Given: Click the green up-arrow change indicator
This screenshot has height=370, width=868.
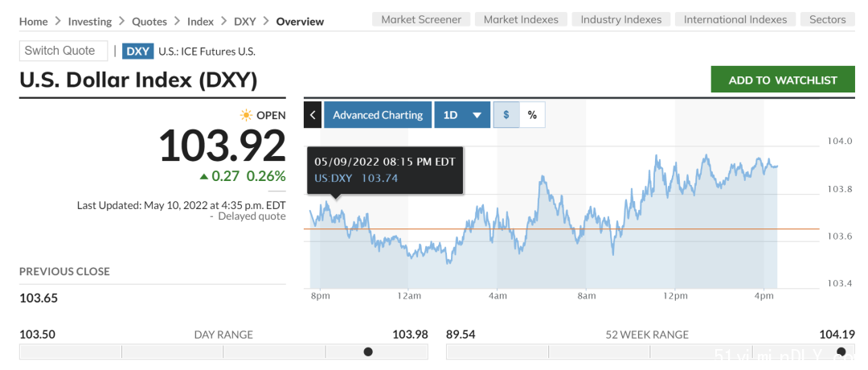Looking at the screenshot, I should coord(203,176).
